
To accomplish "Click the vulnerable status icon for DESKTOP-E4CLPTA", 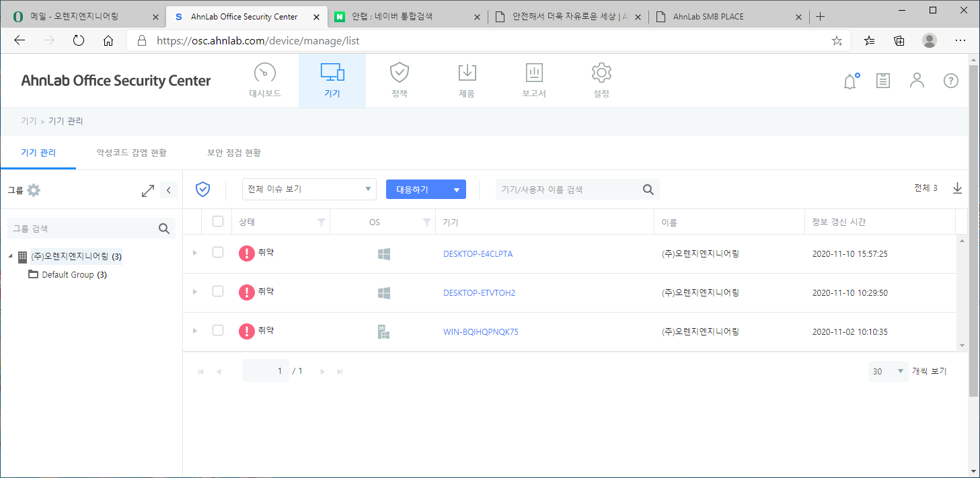I will (x=247, y=253).
